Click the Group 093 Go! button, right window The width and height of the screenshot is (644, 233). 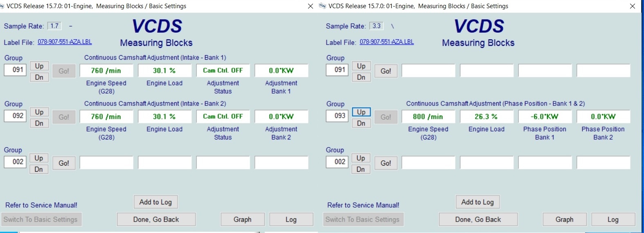pyautogui.click(x=386, y=117)
